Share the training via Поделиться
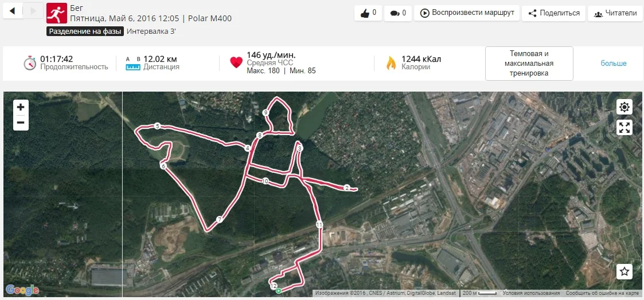This screenshot has height=300, width=644. [553, 13]
